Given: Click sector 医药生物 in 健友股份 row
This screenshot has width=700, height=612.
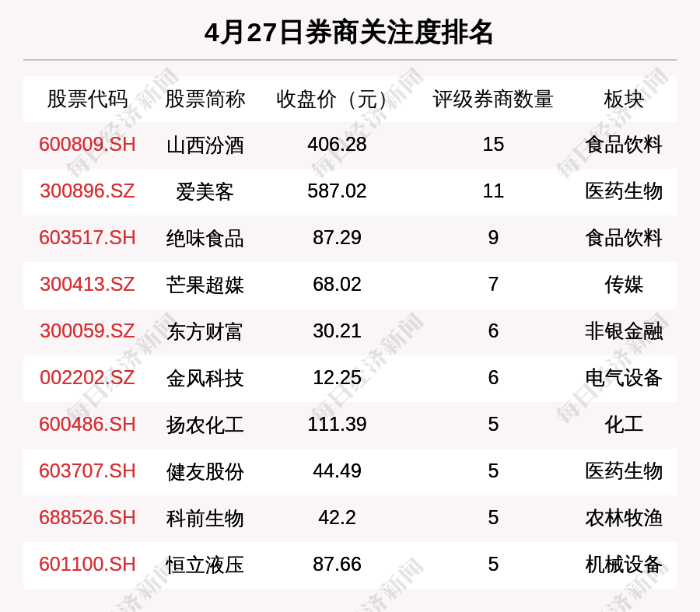Looking at the screenshot, I should click(624, 471).
